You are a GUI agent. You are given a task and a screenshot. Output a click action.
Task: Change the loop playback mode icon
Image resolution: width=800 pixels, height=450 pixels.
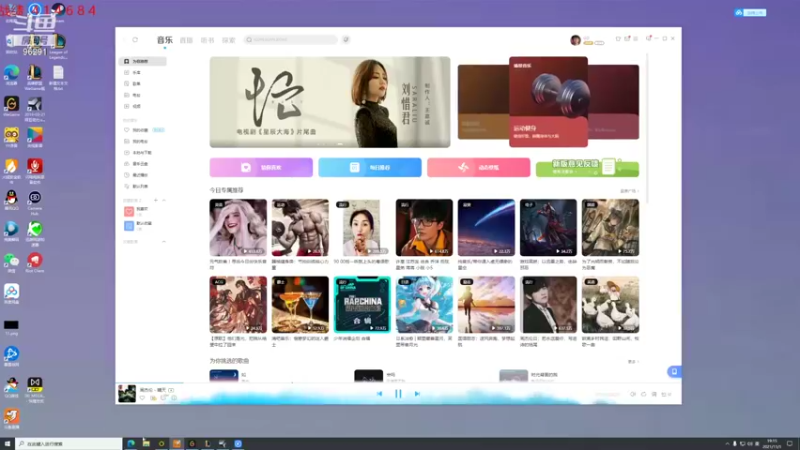[x=643, y=394]
